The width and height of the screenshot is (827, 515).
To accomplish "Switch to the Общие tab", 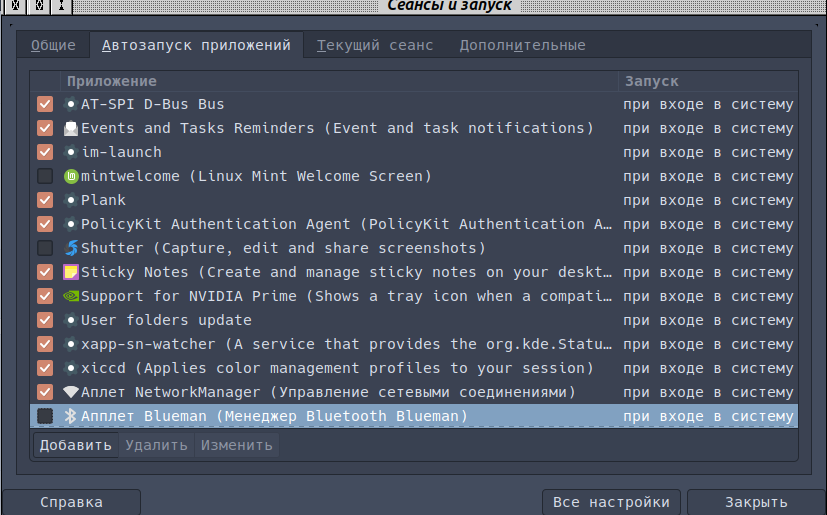I will (53, 45).
